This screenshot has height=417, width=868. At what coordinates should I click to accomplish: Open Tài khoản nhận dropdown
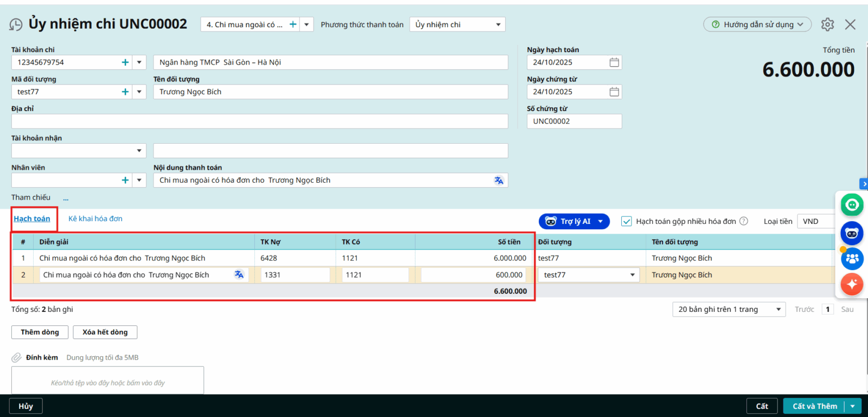[139, 151]
